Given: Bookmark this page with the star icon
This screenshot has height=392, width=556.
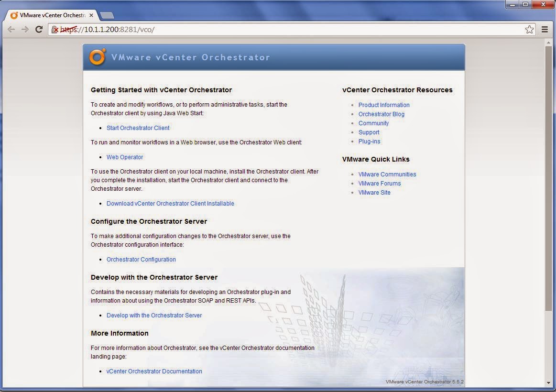Looking at the screenshot, I should point(529,30).
